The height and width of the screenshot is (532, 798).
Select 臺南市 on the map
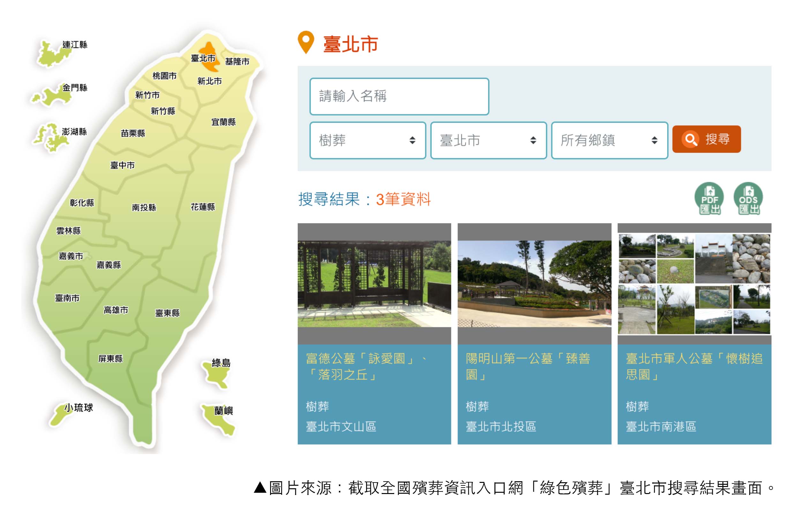coord(67,298)
